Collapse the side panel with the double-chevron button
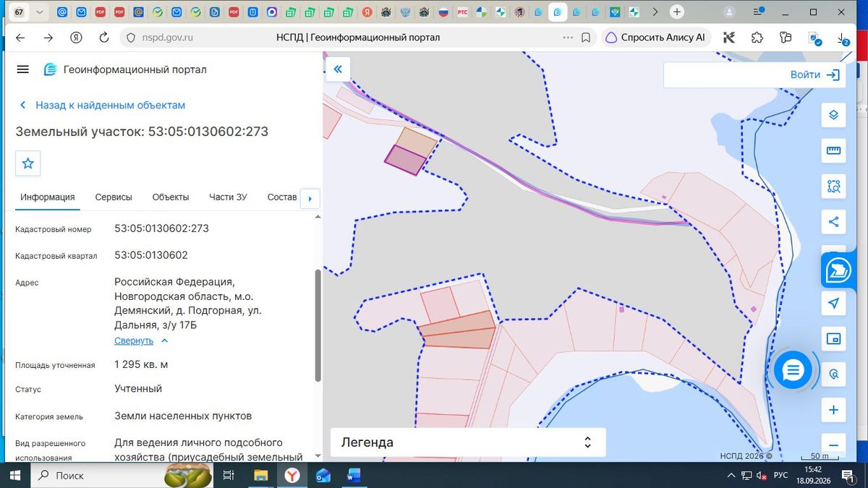Image resolution: width=868 pixels, height=488 pixels. [337, 69]
